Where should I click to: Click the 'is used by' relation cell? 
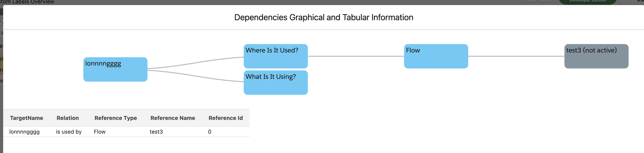69,132
